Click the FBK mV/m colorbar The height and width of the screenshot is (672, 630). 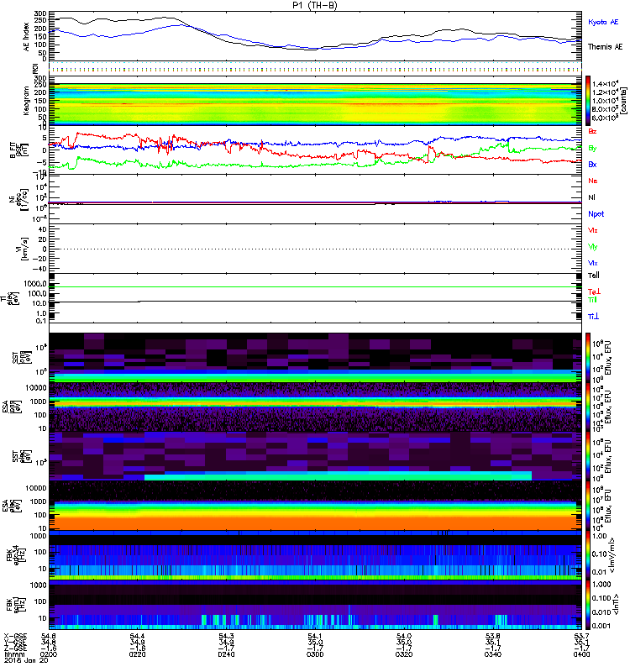(x=588, y=555)
